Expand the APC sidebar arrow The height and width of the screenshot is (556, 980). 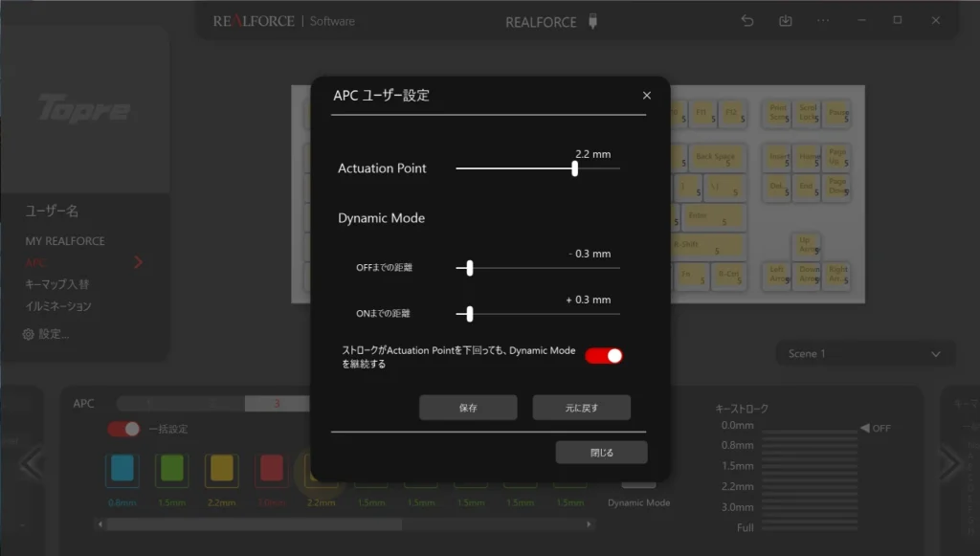point(139,262)
